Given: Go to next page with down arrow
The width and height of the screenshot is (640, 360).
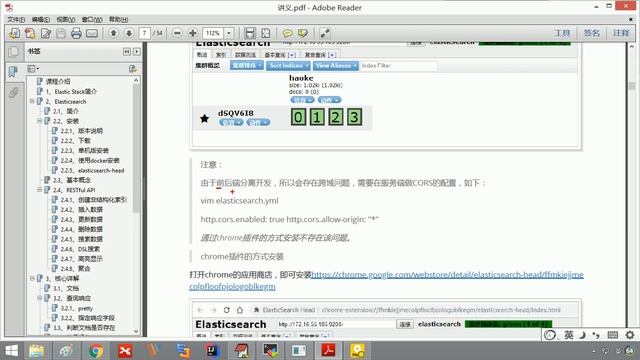Looking at the screenshot, I should [x=129, y=33].
